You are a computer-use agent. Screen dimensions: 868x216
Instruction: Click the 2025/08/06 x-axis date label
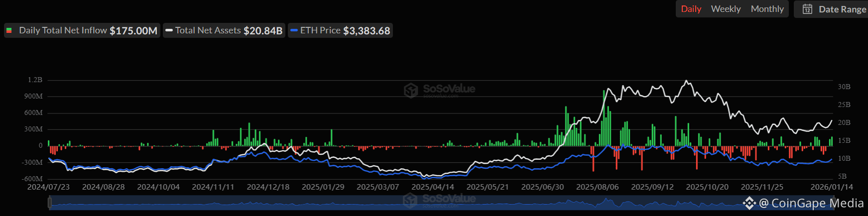[x=598, y=187]
